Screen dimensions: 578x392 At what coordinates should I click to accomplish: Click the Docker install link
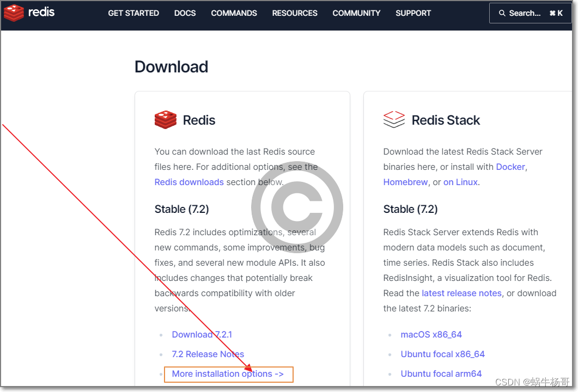tap(510, 167)
